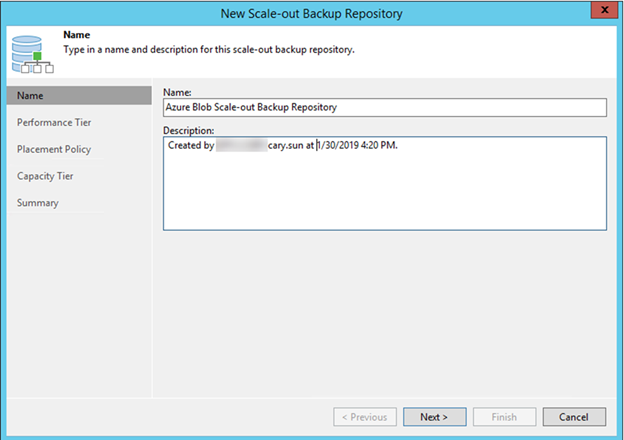Click inside the Description text box
This screenshot has width=624, height=440.
pyautogui.click(x=385, y=183)
